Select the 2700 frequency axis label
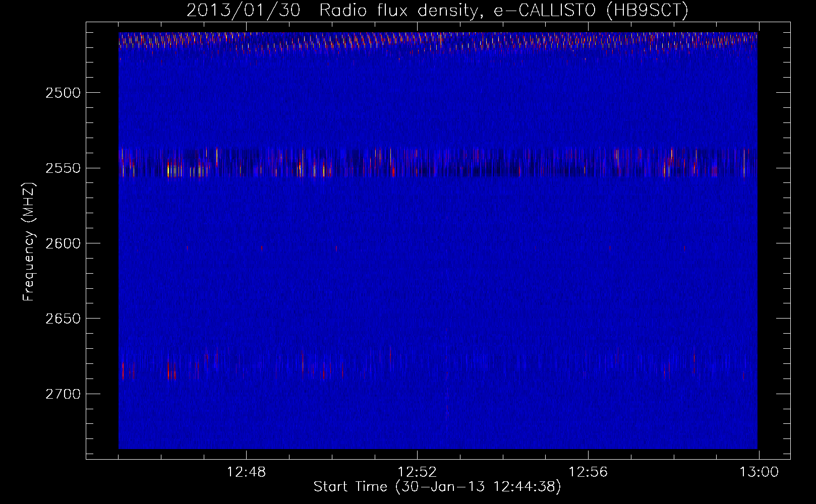The height and width of the screenshot is (504, 816). [x=63, y=394]
